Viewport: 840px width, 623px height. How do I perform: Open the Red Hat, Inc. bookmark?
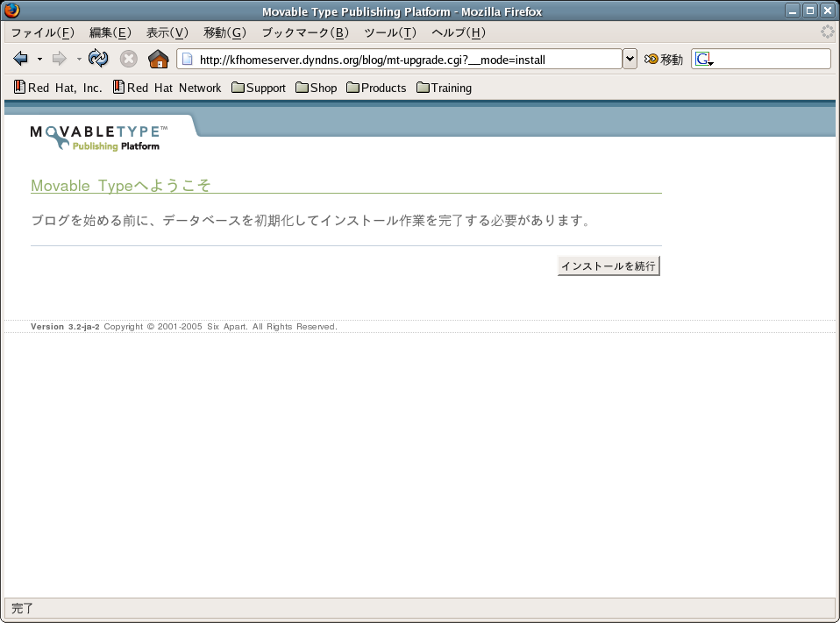58,88
